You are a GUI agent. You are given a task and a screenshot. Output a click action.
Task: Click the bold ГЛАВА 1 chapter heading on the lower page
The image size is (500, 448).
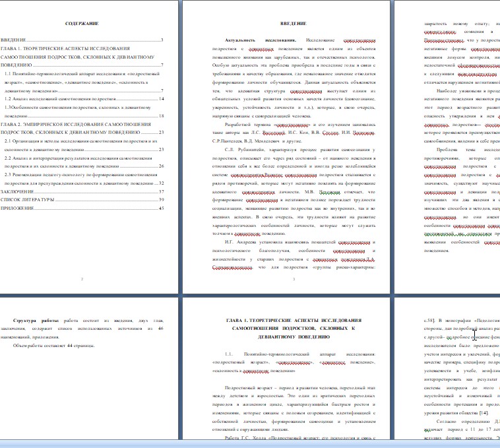coord(294,329)
